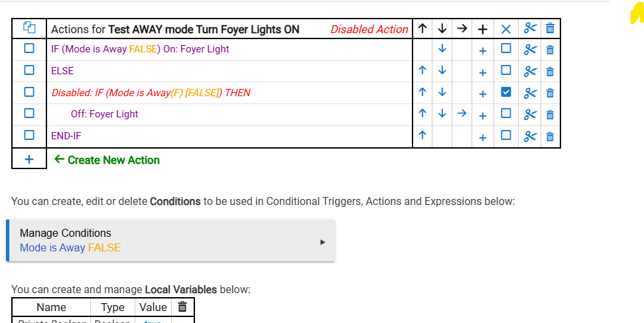Viewport: 644px width, 323px height.
Task: Move the ELSE action down
Action: (442, 71)
